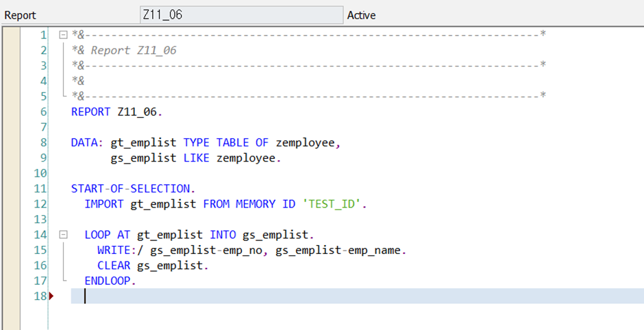
Task: Click the LIKE keyword on line 9
Action: pyautogui.click(x=197, y=158)
